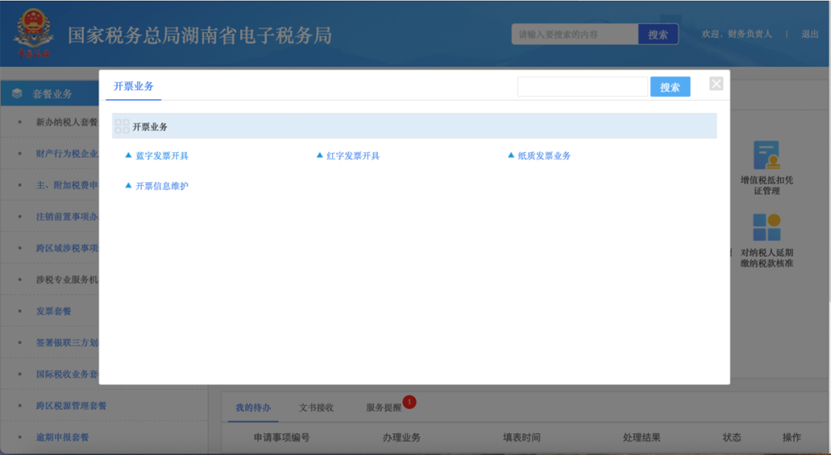Switch to 我的待办 tab
Screen dimensions: 831x455
[x=253, y=407]
